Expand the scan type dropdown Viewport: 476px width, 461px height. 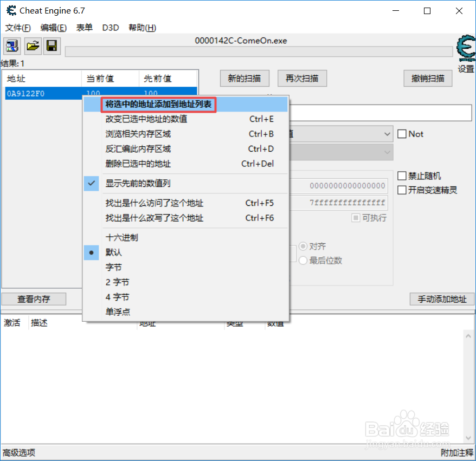click(387, 134)
